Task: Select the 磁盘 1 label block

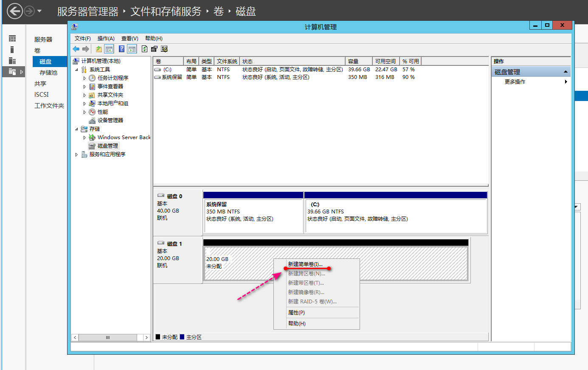Action: [178, 260]
